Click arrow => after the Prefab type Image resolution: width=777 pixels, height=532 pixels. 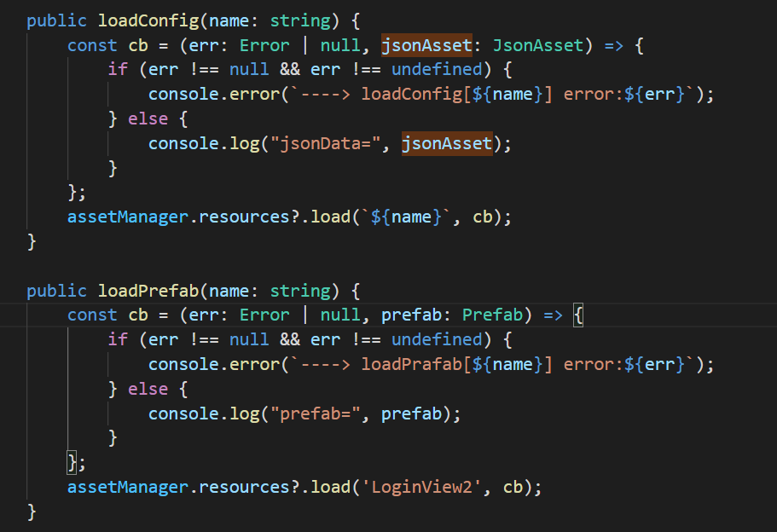[553, 315]
